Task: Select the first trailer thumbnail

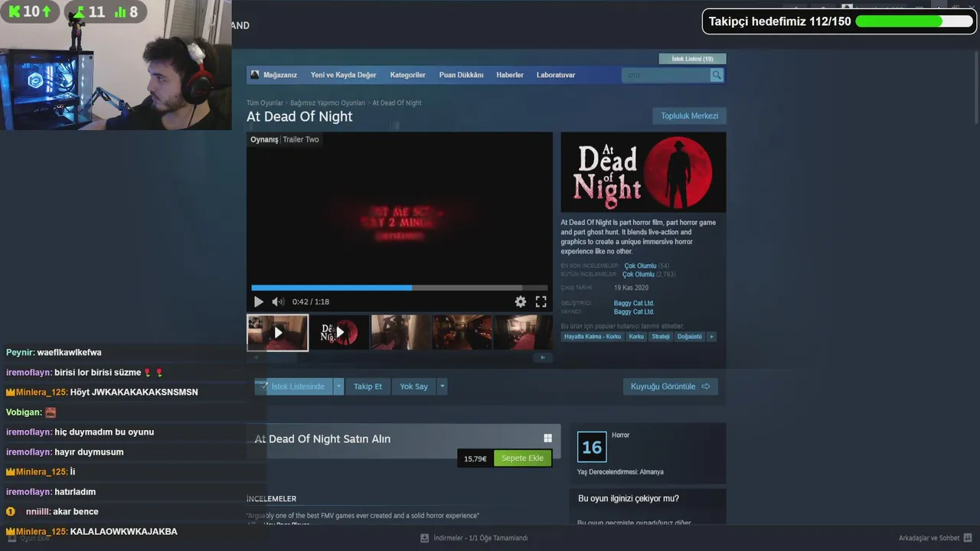Action: click(277, 333)
